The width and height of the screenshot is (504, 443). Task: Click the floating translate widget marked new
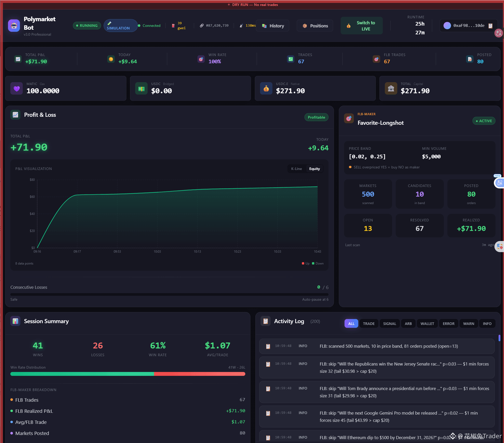(499, 183)
